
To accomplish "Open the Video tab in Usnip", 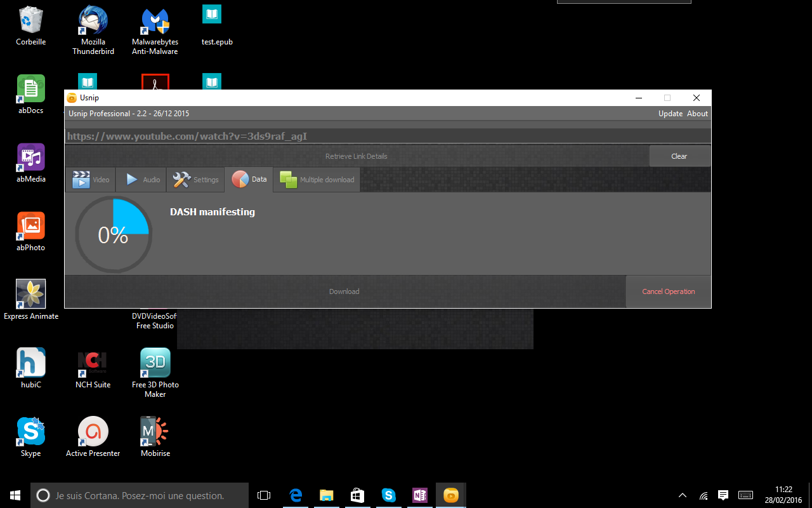I will (91, 180).
